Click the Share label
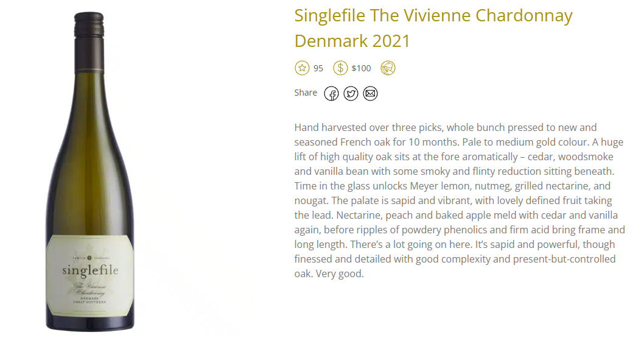 click(x=306, y=93)
